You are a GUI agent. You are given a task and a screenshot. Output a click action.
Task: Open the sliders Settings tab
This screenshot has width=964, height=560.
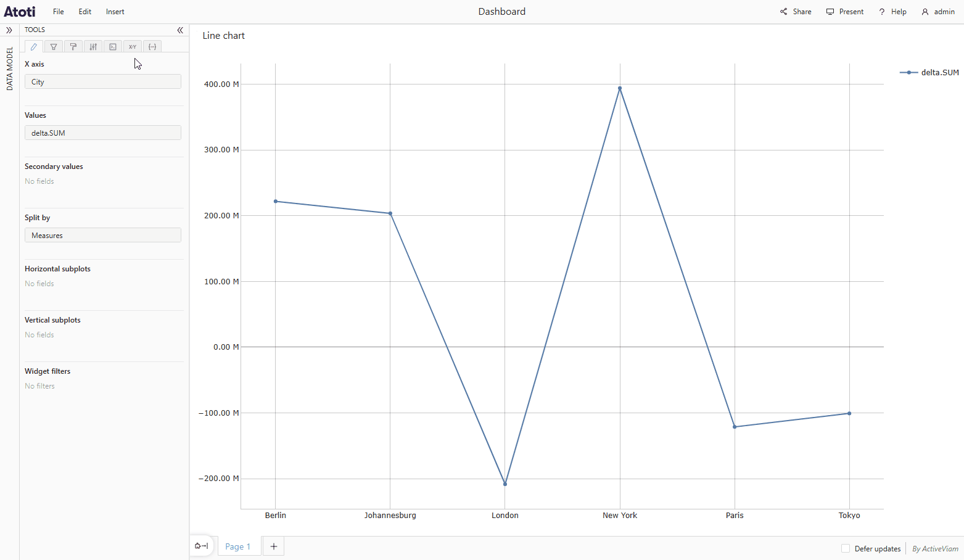tap(93, 46)
